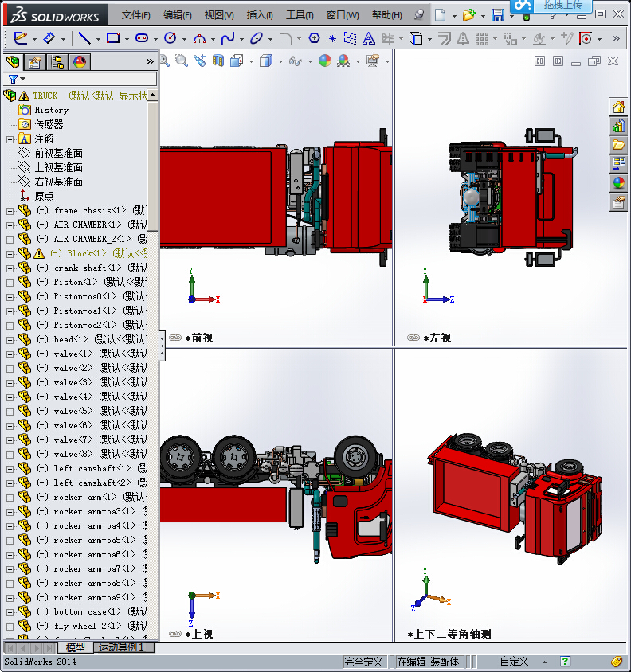Screen dimensions: 631x672
Task: Open the 视图(V) menu
Action: [219, 15]
